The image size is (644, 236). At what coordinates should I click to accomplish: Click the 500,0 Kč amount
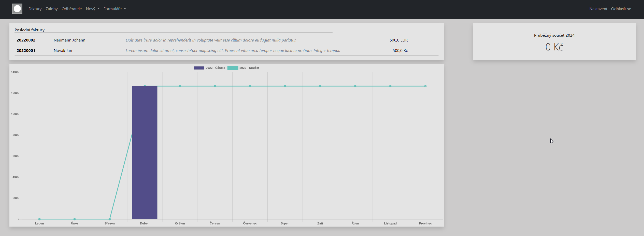click(x=400, y=50)
